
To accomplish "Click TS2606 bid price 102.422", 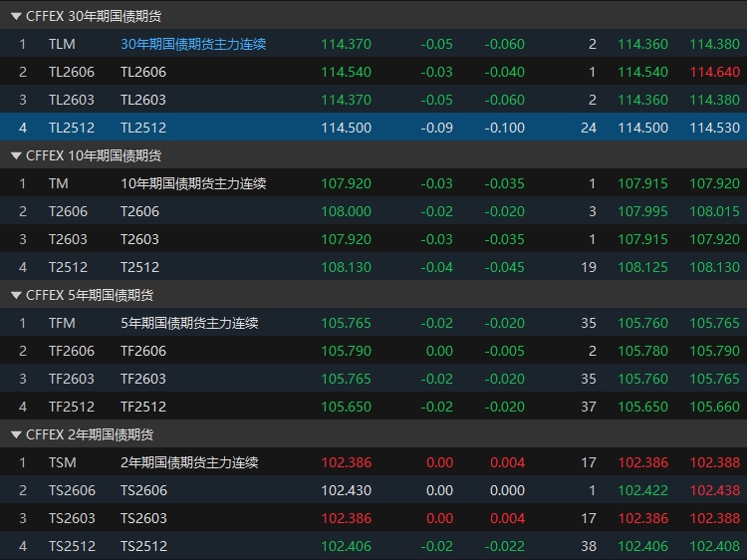I will (x=642, y=490).
